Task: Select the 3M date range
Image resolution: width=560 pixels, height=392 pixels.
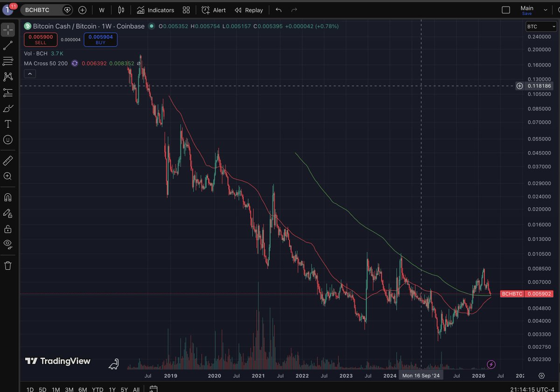Action: 69,389
